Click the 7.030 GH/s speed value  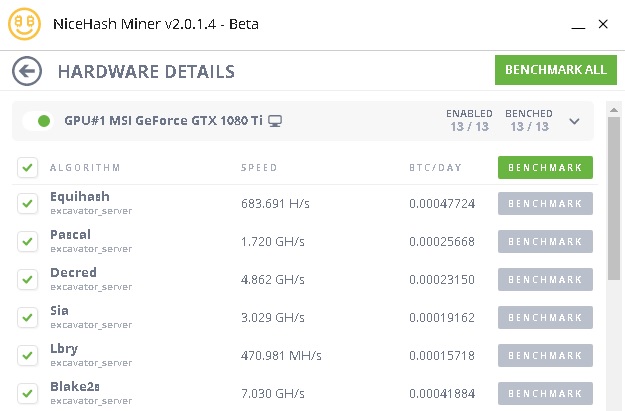coord(273,394)
